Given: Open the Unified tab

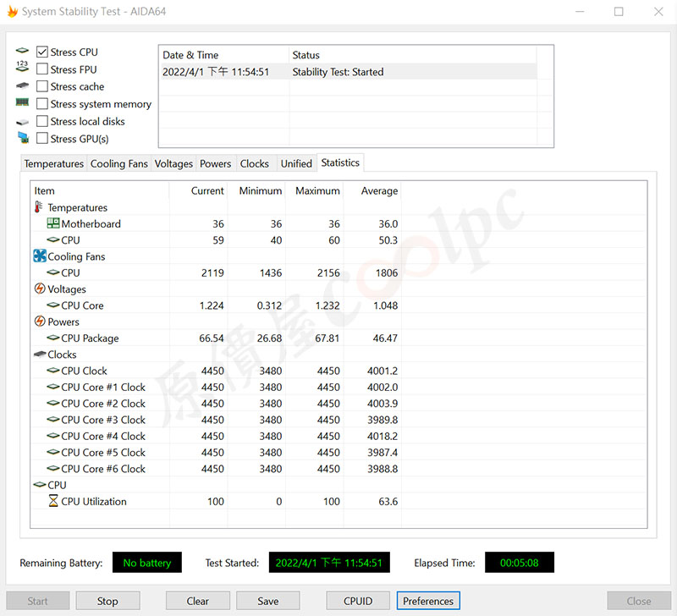Looking at the screenshot, I should 296,163.
